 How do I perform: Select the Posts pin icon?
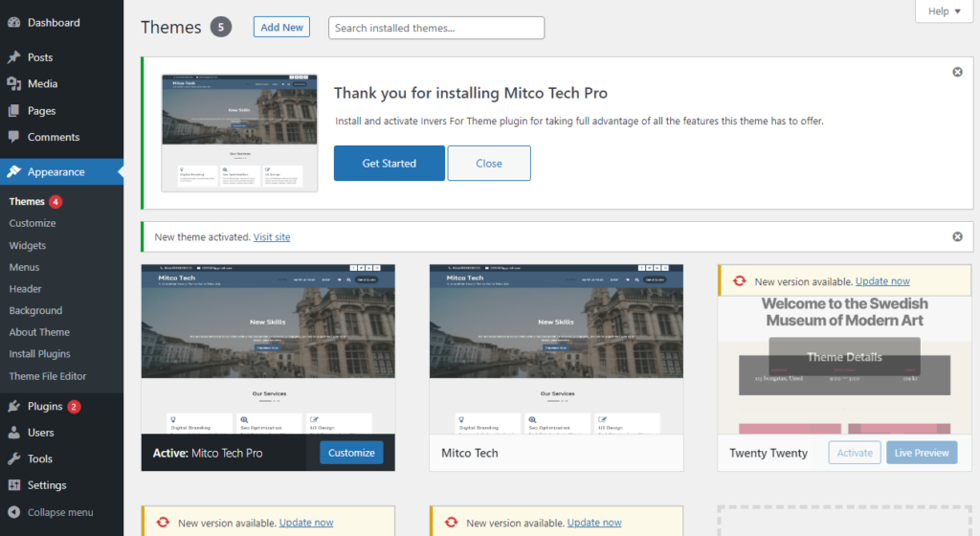[x=13, y=57]
